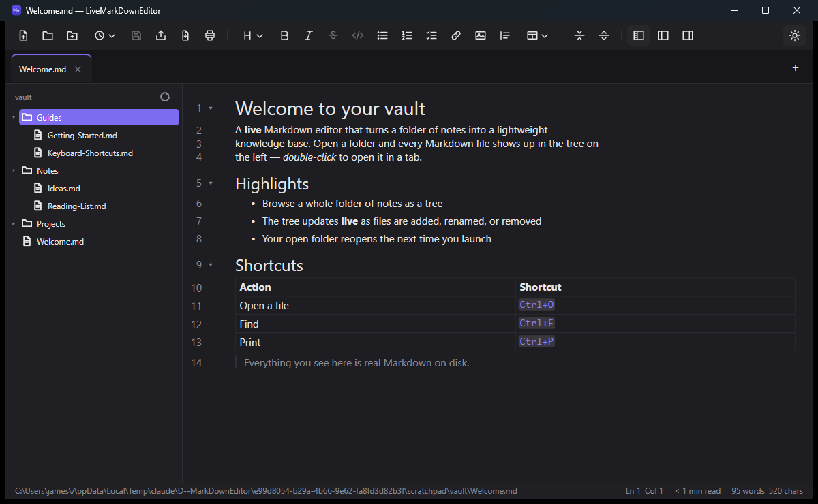
Task: Select Keyboard-Shortcuts.md in the file tree
Action: (90, 153)
